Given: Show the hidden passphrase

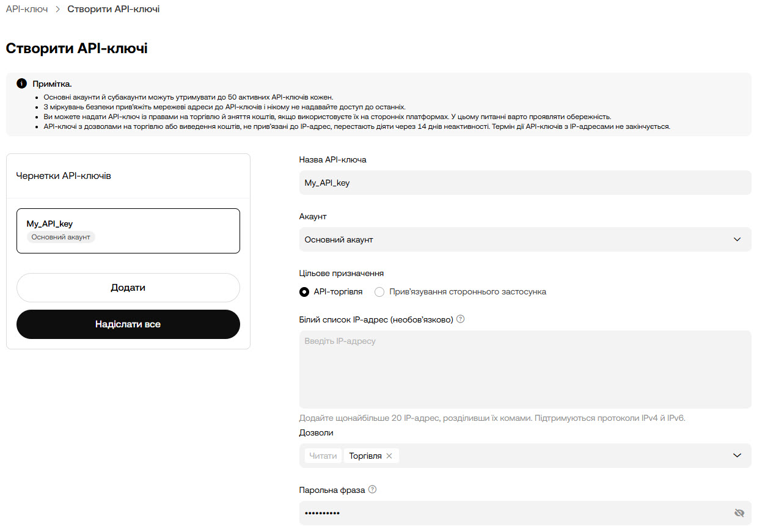Looking at the screenshot, I should tap(739, 513).
